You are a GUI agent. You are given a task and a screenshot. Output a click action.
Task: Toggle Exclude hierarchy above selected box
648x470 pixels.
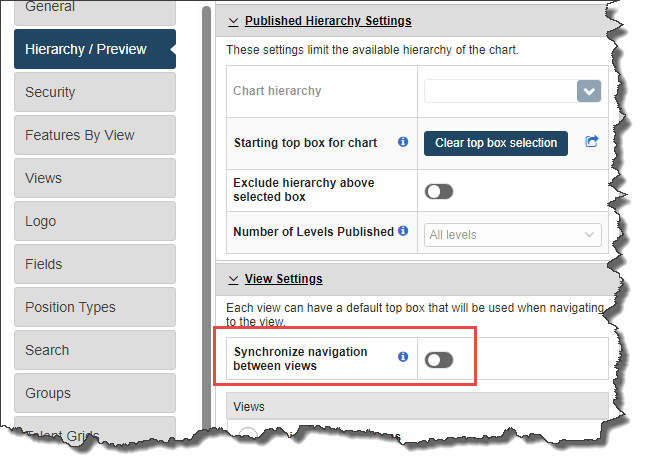tap(439, 191)
